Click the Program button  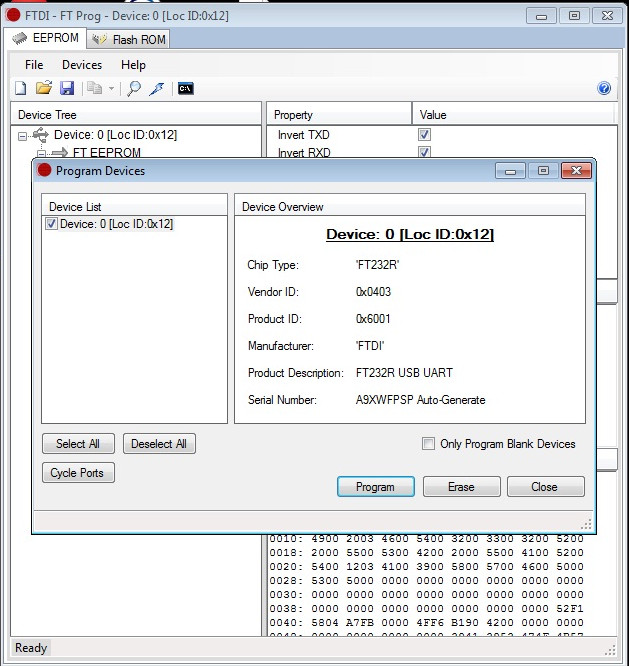375,487
